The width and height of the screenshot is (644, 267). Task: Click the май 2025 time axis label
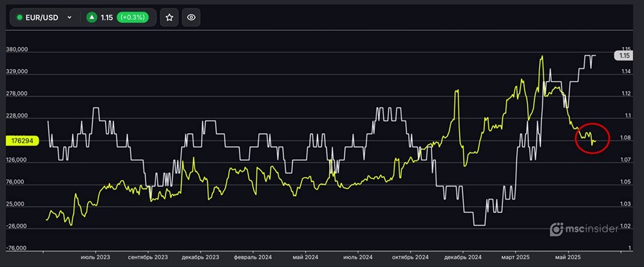[x=568, y=257]
